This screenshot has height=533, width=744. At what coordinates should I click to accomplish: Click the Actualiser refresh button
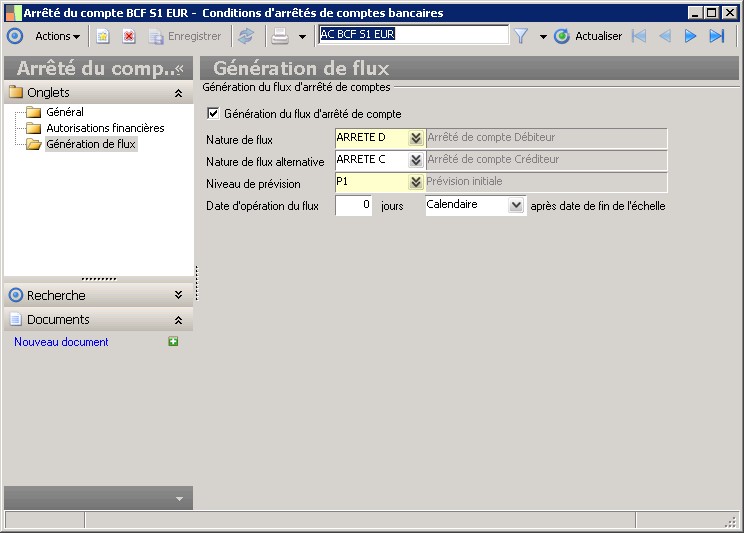(588, 36)
